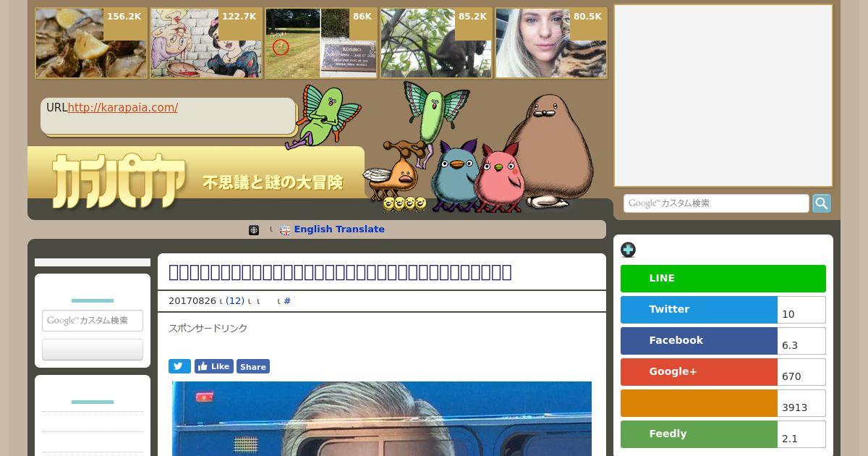The image size is (868, 456).
Task: Click the pink bird mascot
Action: [498, 177]
